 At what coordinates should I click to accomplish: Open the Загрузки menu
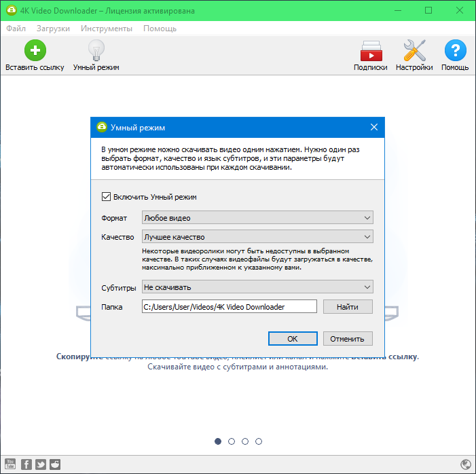(53, 29)
